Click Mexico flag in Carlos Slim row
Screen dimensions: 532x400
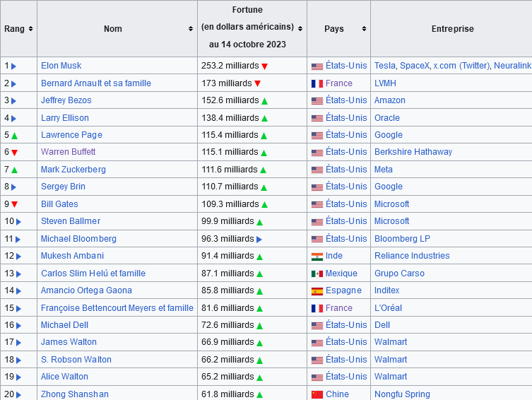317,273
